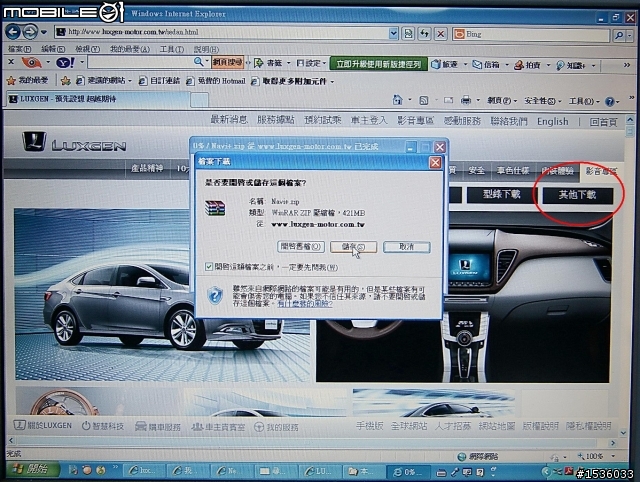This screenshot has height=482, width=640.
Task: Click the 型錄下載 button
Action: (x=502, y=194)
